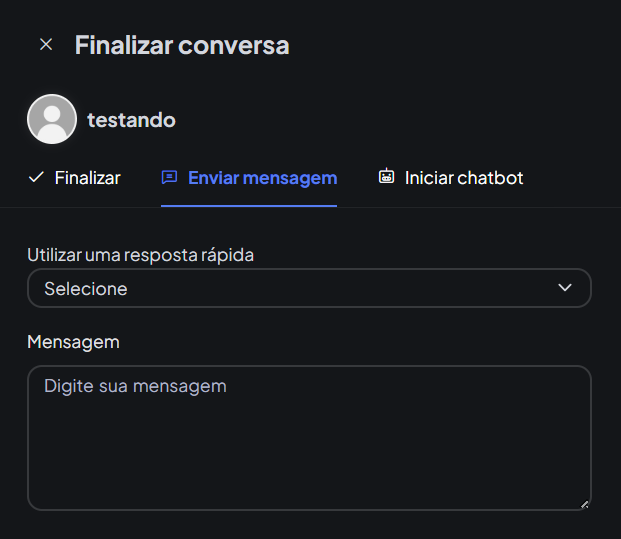Click the robot icon for Iniciar chatbot

pos(386,177)
